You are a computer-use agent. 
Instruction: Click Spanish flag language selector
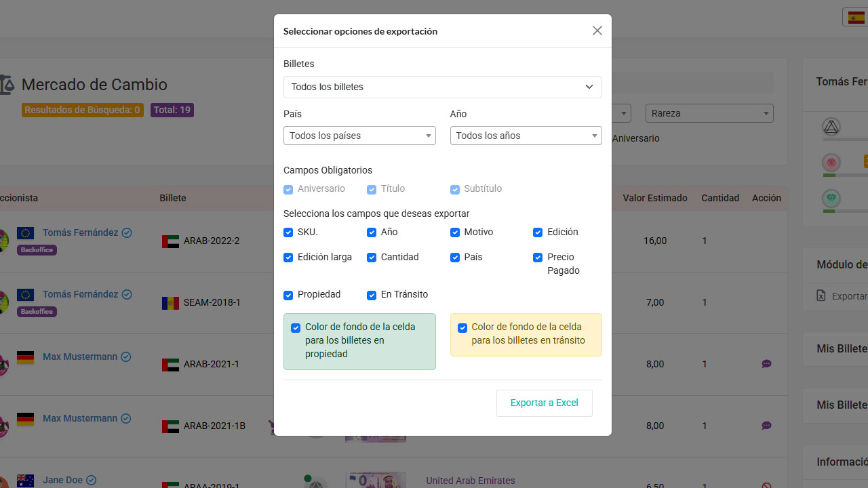tap(856, 18)
